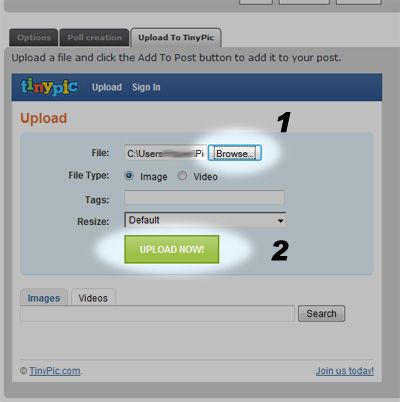Open the Resize dropdown arrow
Image resolution: width=400 pixels, height=402 pixels.
(x=280, y=220)
